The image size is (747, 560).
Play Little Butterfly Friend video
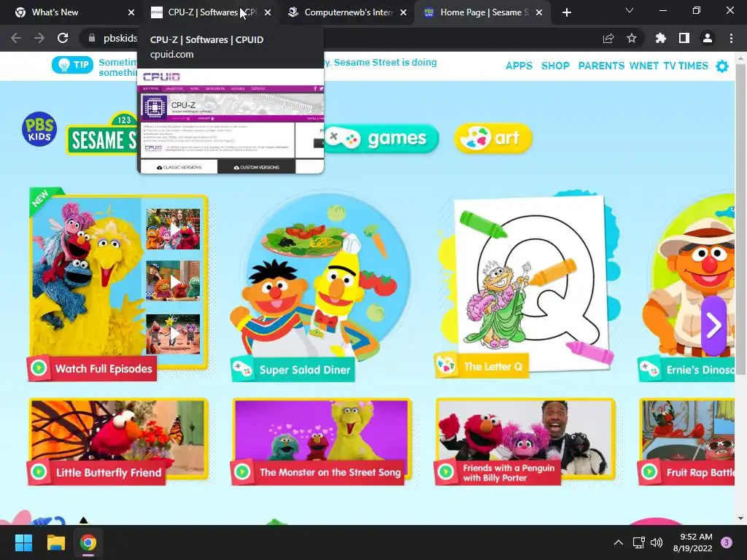[118, 442]
